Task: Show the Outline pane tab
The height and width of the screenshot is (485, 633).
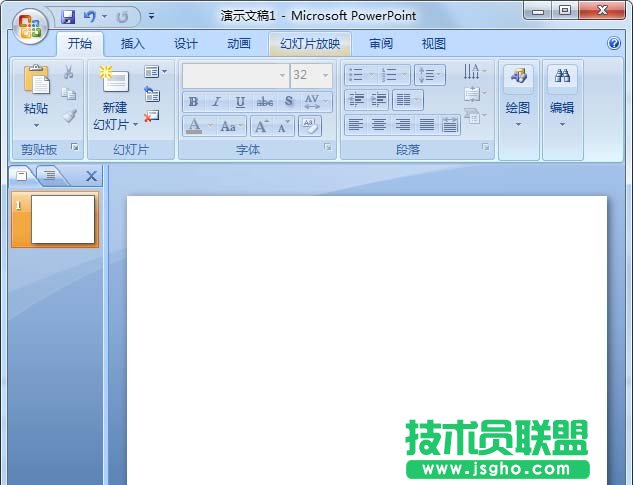Action: point(50,176)
